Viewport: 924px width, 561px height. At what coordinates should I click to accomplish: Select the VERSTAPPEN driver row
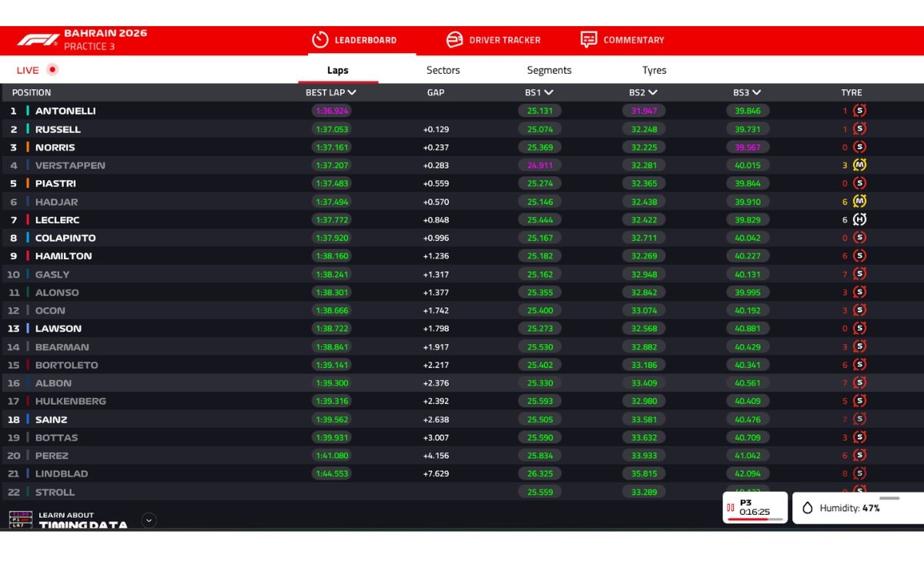point(462,165)
